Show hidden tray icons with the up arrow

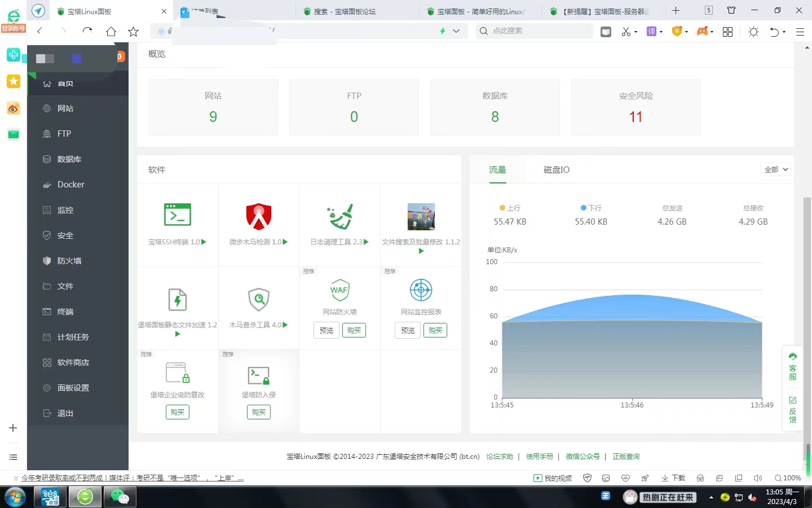click(x=711, y=497)
